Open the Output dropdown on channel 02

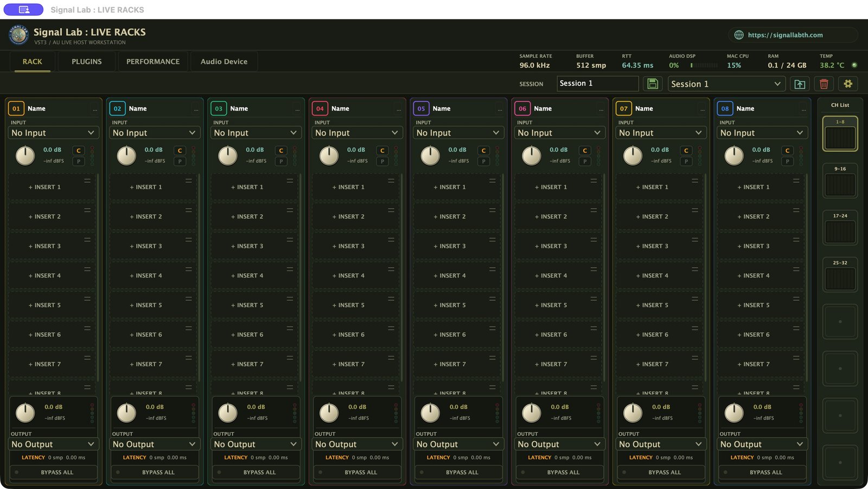coord(154,444)
